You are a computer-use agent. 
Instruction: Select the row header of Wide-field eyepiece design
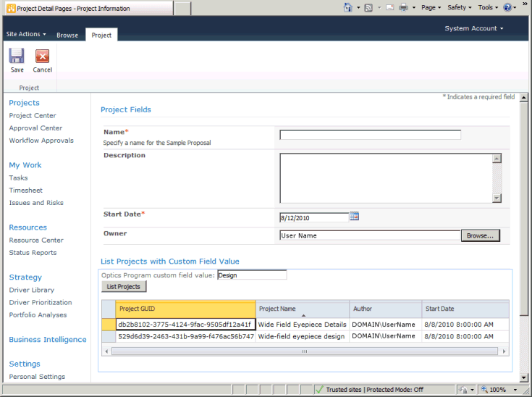[x=109, y=336]
